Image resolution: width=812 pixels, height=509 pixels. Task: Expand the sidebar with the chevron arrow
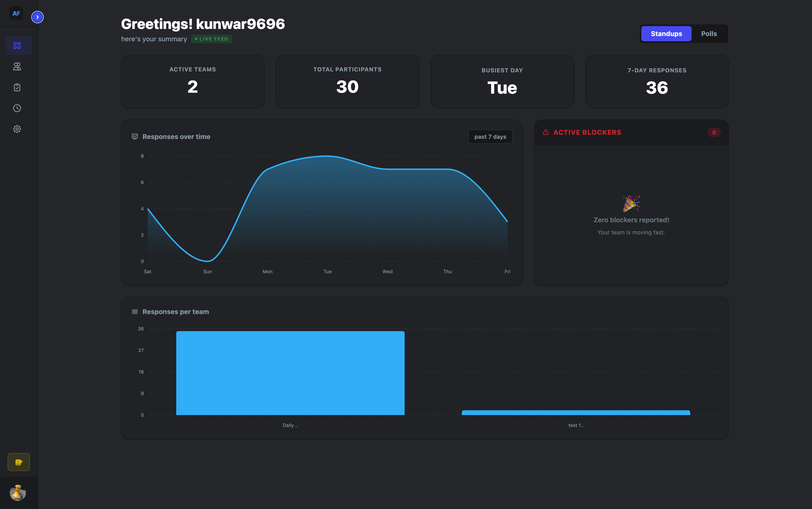38,17
